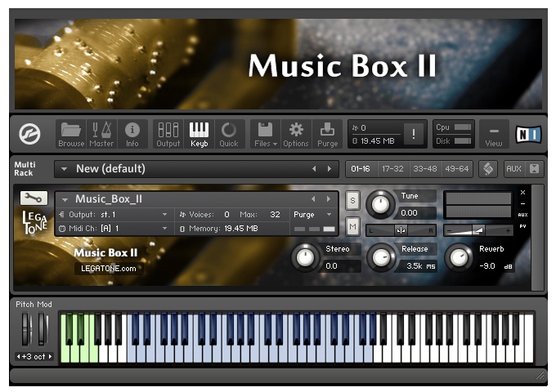Toggle the PV performance view button
The image size is (556, 392).
pos(522,226)
